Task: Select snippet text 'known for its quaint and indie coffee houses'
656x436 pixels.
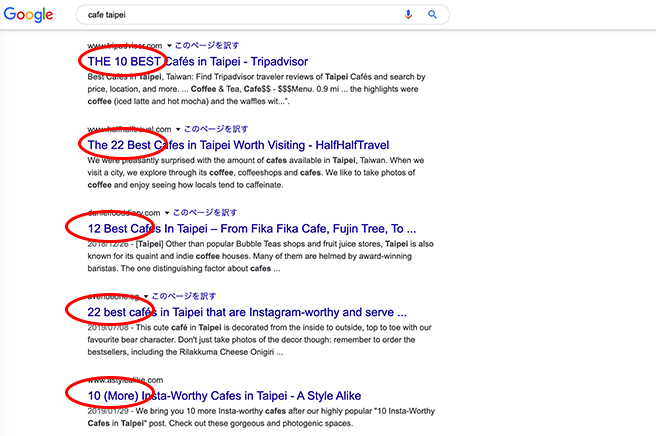Action: [x=169, y=256]
